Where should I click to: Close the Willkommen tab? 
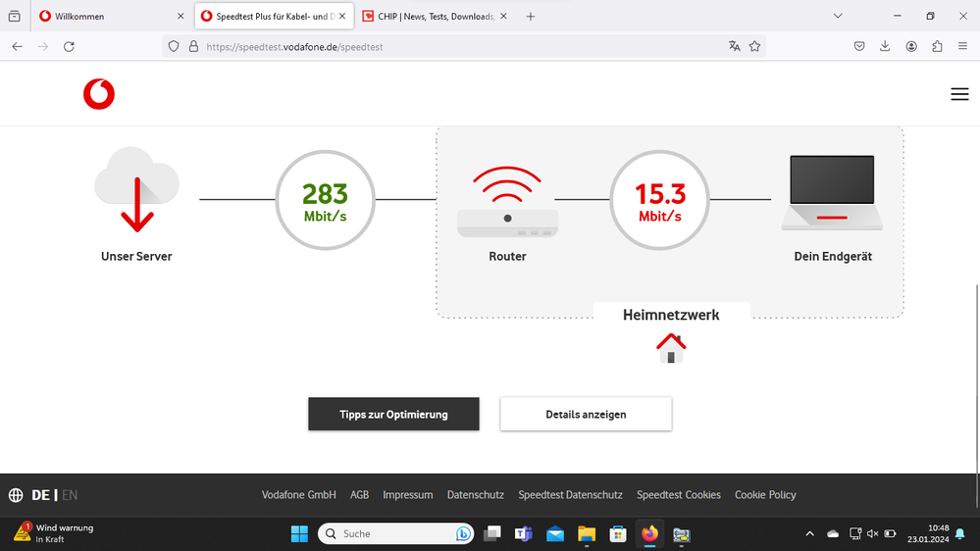tap(181, 17)
